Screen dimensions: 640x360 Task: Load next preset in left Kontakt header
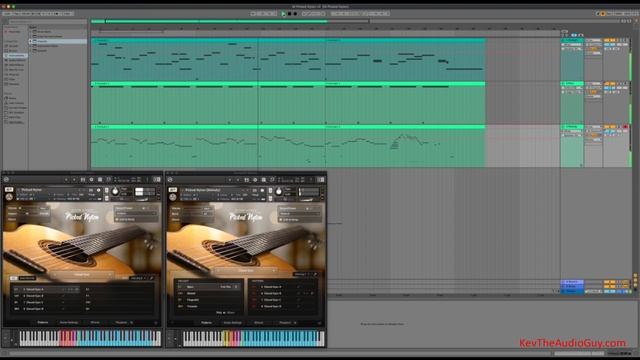pyautogui.click(x=74, y=180)
